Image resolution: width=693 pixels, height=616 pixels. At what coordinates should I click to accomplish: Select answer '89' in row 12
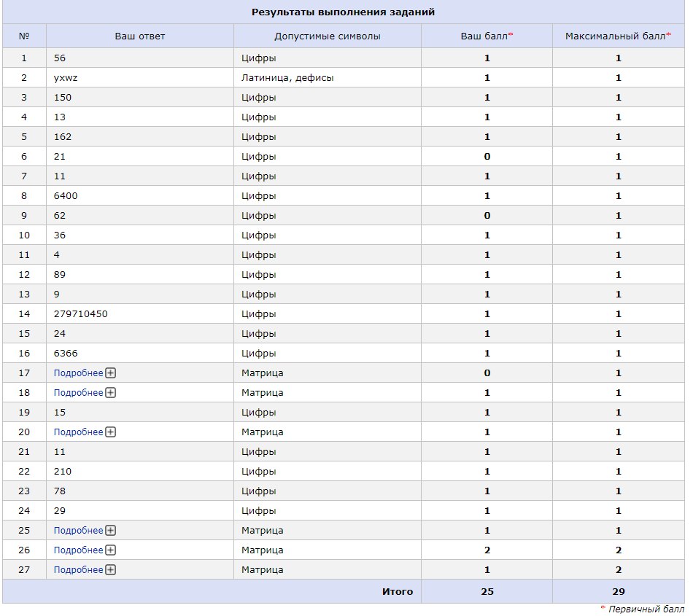tap(60, 275)
